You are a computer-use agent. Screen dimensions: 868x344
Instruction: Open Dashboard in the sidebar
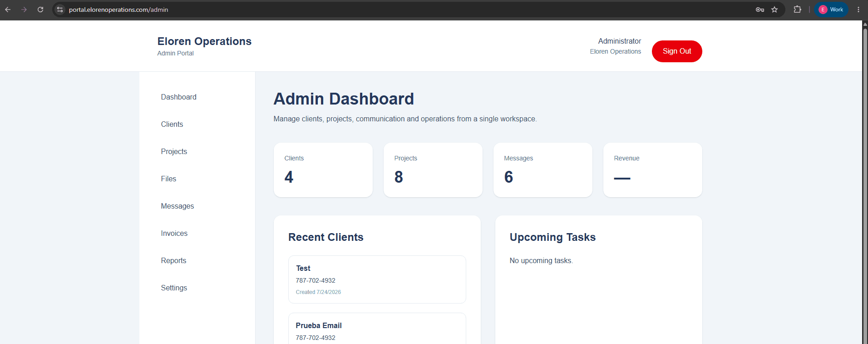click(178, 97)
